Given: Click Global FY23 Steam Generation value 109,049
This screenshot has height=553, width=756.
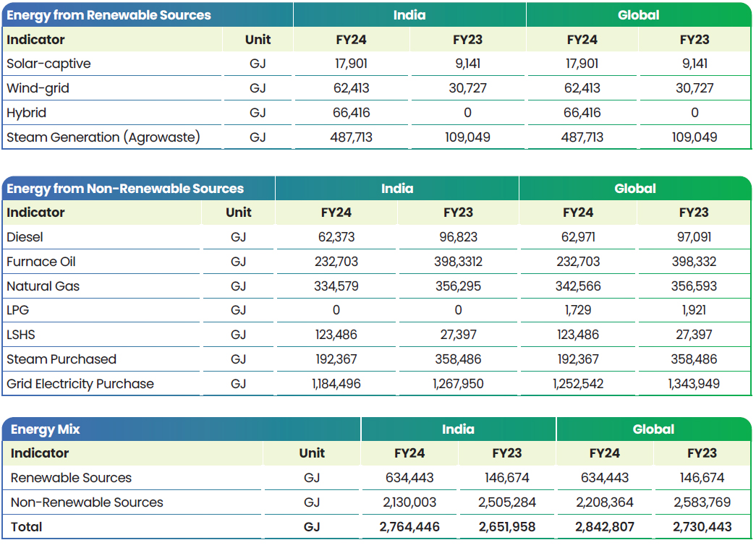Looking at the screenshot, I should [x=695, y=137].
